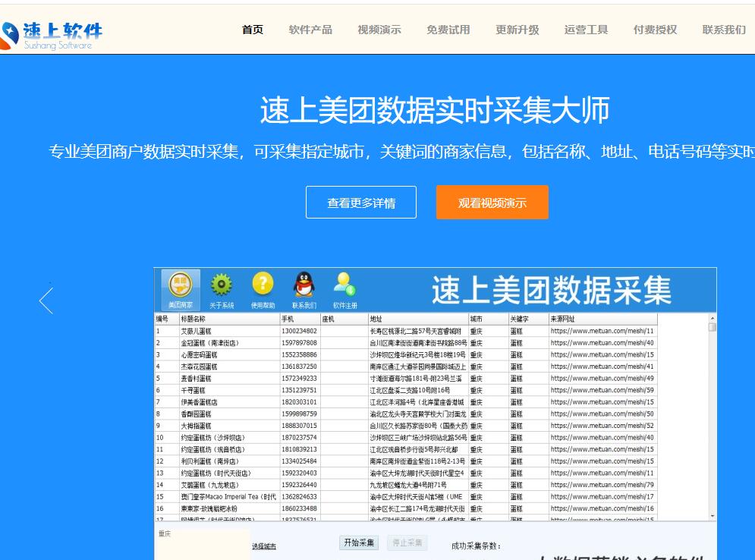Screen dimensions: 755x560
Task: Open the 软件产品 menu item
Action: point(310,30)
